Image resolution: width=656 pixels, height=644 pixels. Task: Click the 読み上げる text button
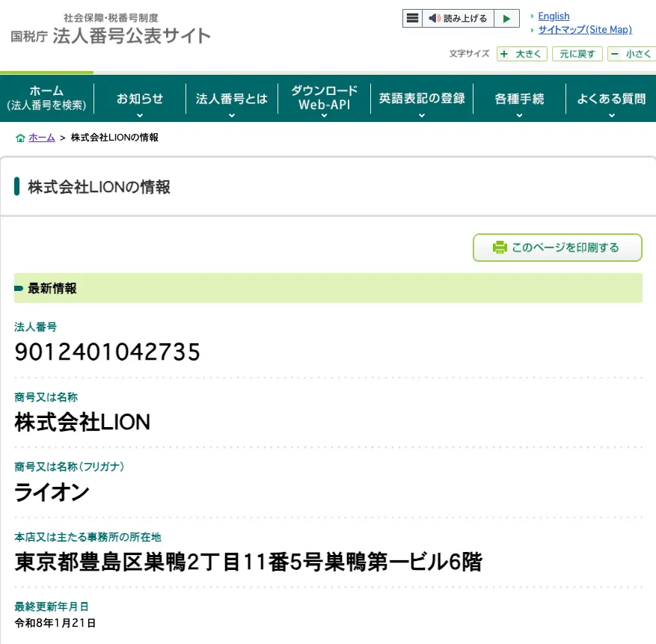[465, 19]
